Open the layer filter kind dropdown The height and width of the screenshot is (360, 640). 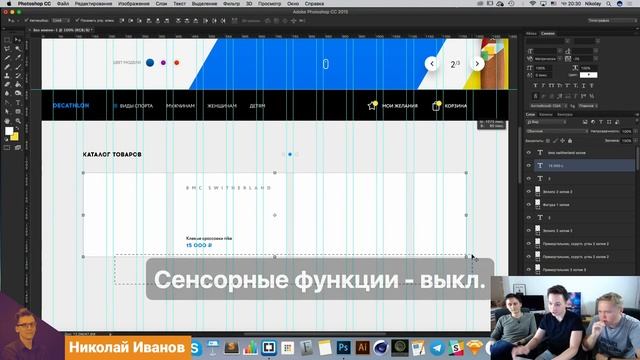(547, 122)
